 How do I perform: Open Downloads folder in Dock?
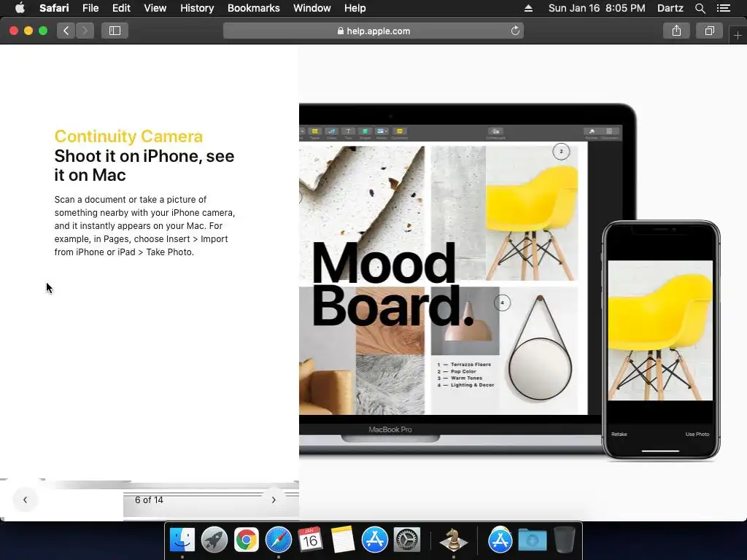pos(532,540)
